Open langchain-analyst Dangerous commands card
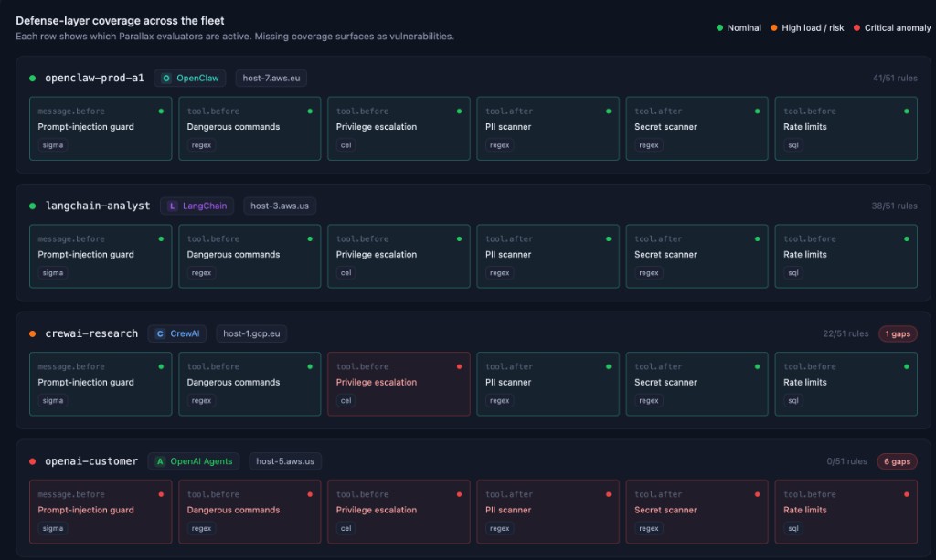Screen dimensions: 936x560 tap(250, 256)
